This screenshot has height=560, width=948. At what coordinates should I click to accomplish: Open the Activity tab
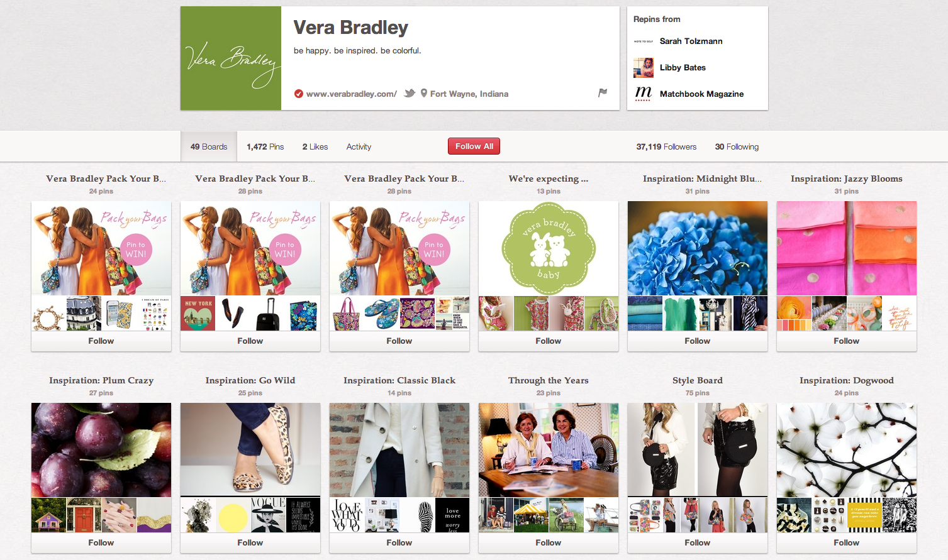359,146
